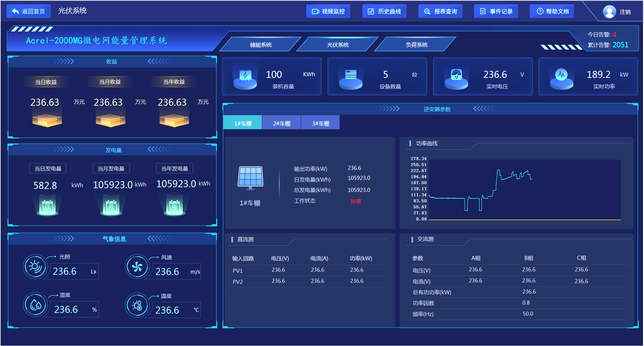Click the 温度 thermometer icon
The image size is (644, 346).
coord(137,305)
